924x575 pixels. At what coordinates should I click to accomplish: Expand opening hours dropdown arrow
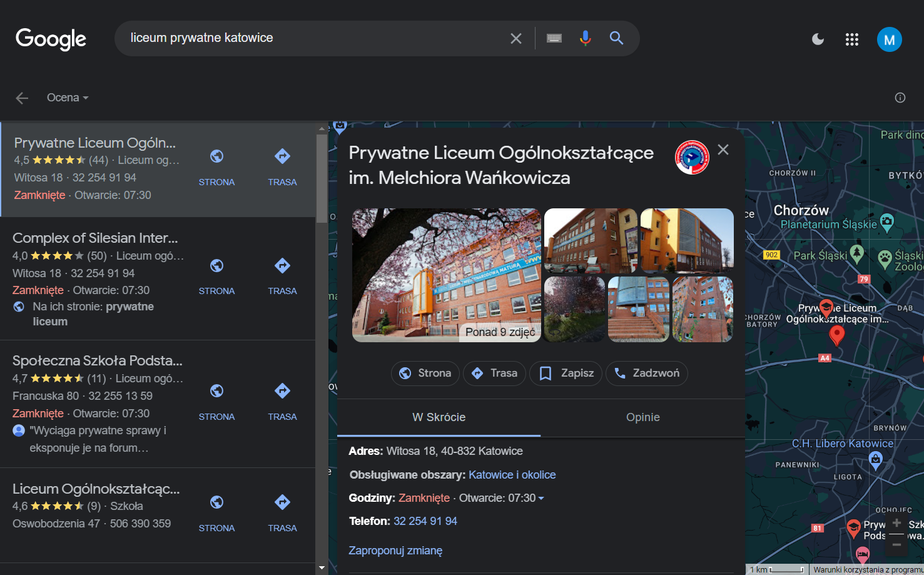point(541,499)
